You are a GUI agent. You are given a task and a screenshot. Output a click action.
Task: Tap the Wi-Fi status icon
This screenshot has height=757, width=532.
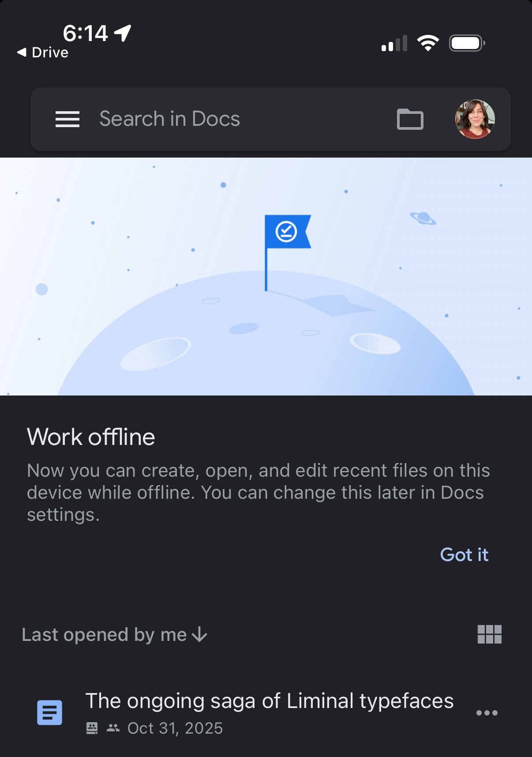click(428, 43)
